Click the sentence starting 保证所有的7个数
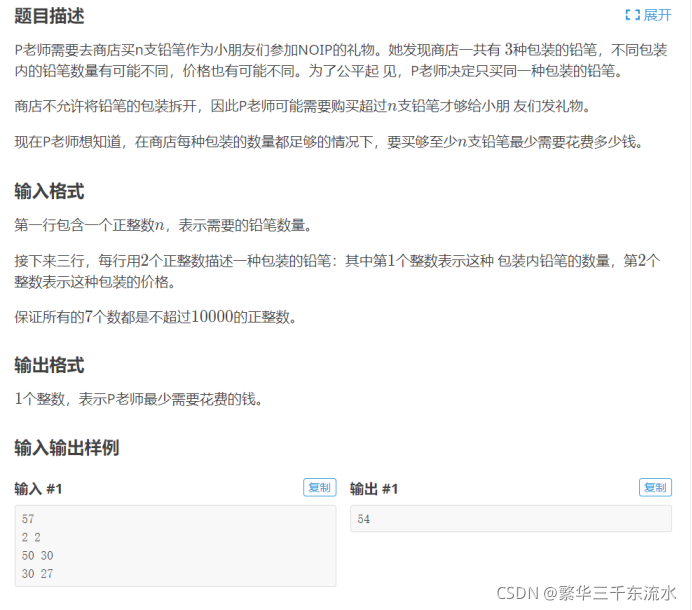 coord(155,316)
